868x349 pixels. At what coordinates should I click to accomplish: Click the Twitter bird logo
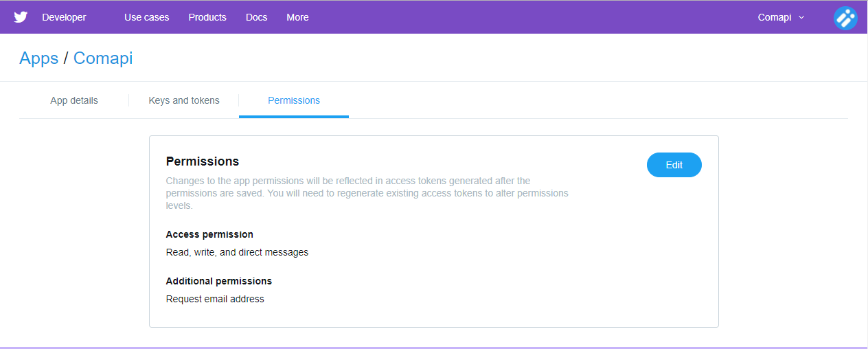point(21,17)
